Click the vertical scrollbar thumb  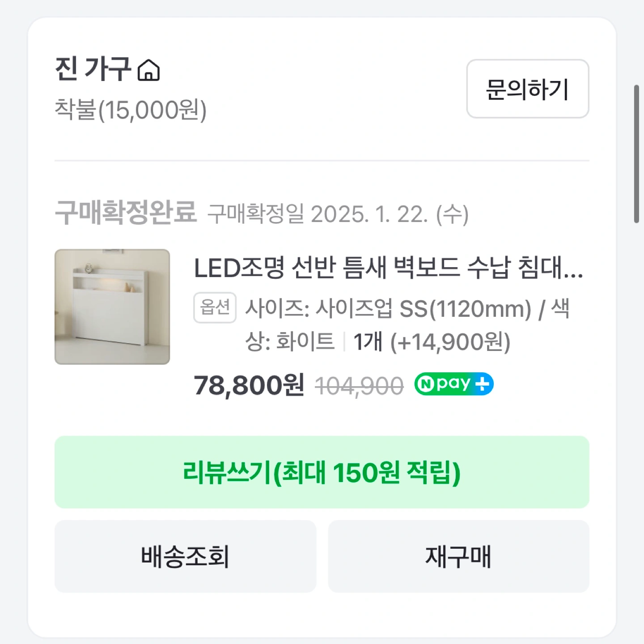pos(636,154)
